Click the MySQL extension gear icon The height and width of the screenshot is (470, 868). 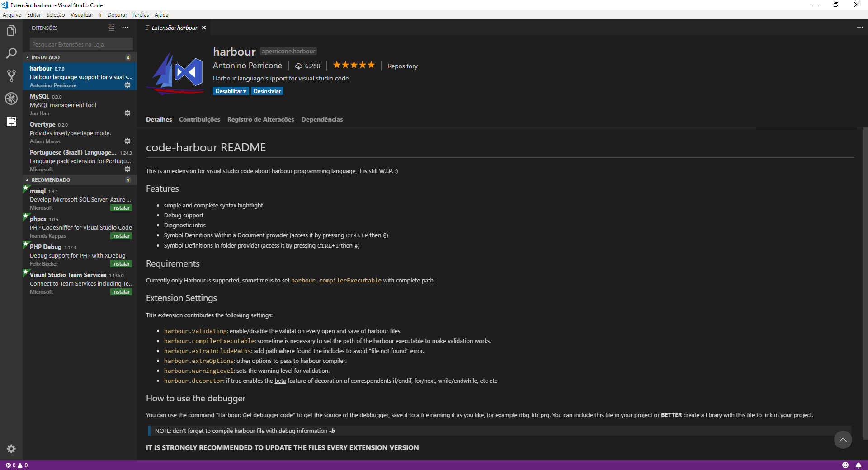[x=127, y=113]
